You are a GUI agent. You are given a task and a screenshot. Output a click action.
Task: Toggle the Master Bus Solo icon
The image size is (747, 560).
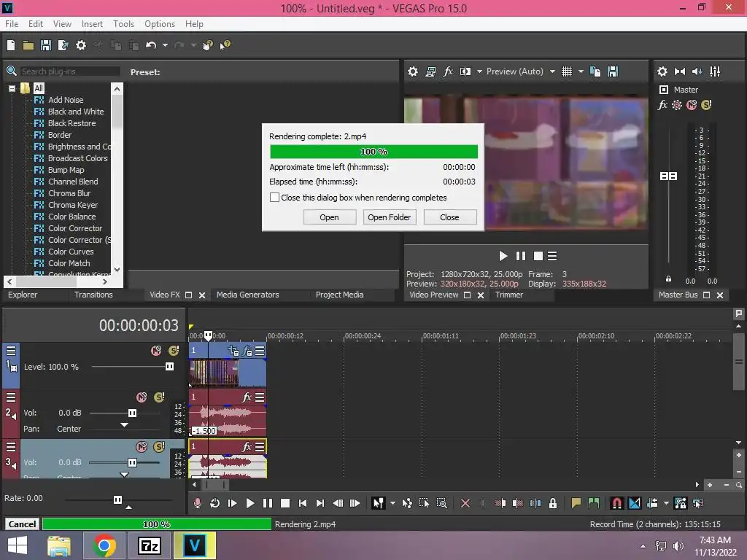pyautogui.click(x=706, y=105)
